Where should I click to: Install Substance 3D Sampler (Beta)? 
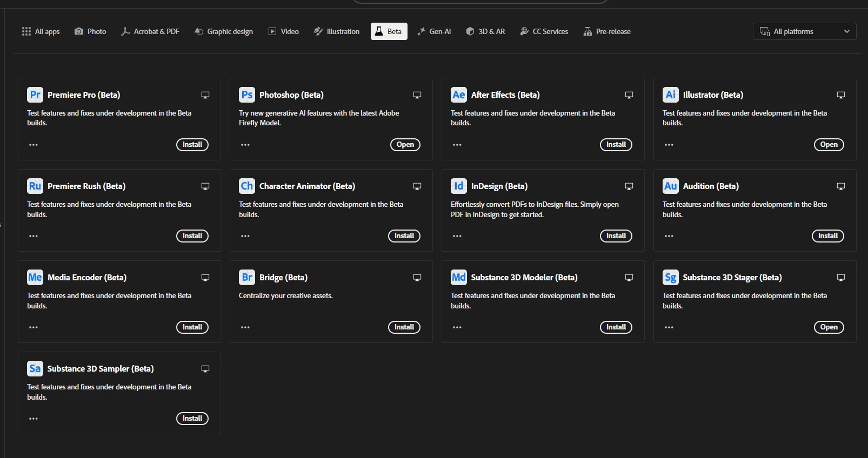[x=192, y=419]
